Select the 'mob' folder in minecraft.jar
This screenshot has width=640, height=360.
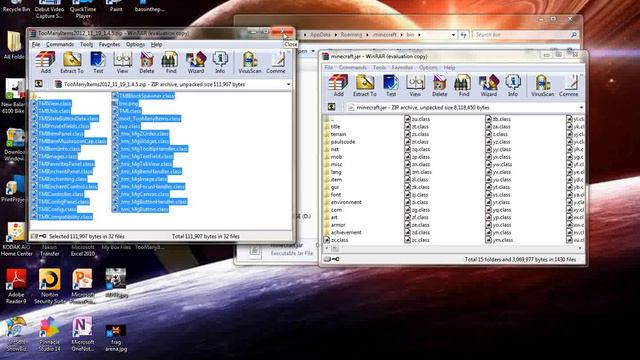click(332, 157)
